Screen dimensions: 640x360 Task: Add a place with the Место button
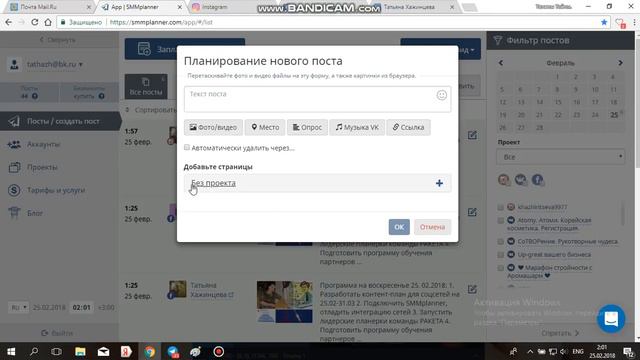coord(265,127)
